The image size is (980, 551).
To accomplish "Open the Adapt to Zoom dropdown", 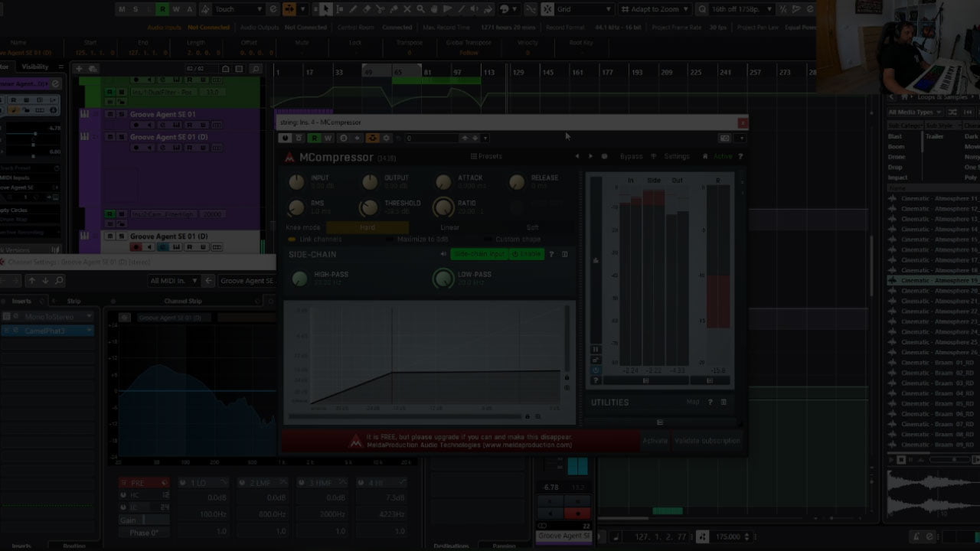I will (x=655, y=9).
